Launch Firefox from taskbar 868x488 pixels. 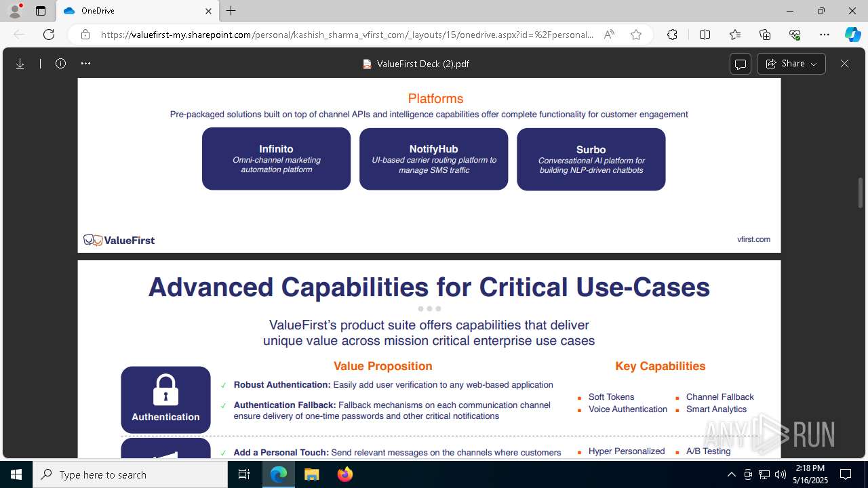coord(345,474)
